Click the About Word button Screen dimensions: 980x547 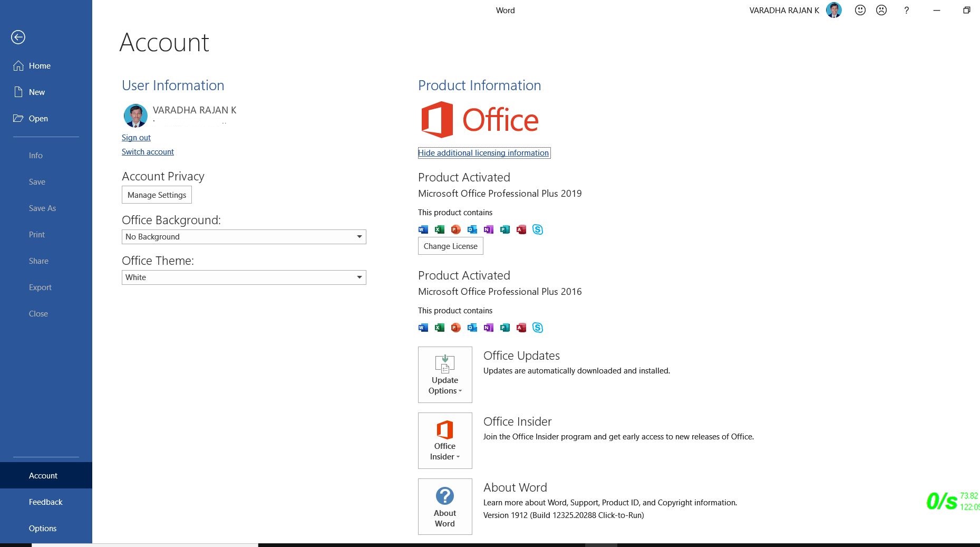coord(445,506)
